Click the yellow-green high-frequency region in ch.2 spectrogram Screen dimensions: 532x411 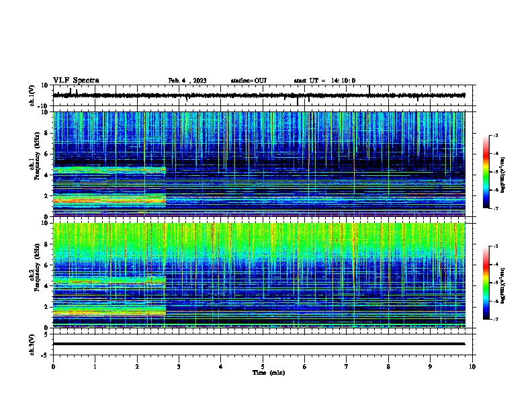coord(259,241)
